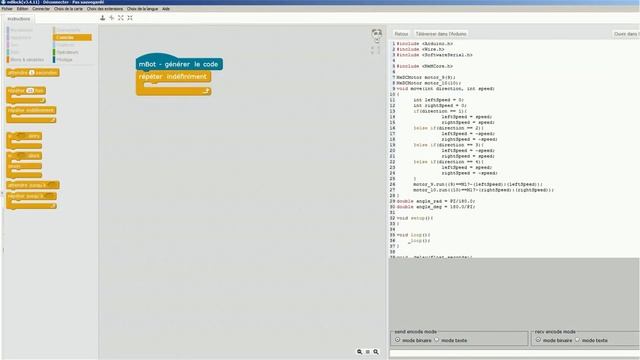Select mode texte for recv encode
The image size is (640, 360).
click(x=577, y=340)
